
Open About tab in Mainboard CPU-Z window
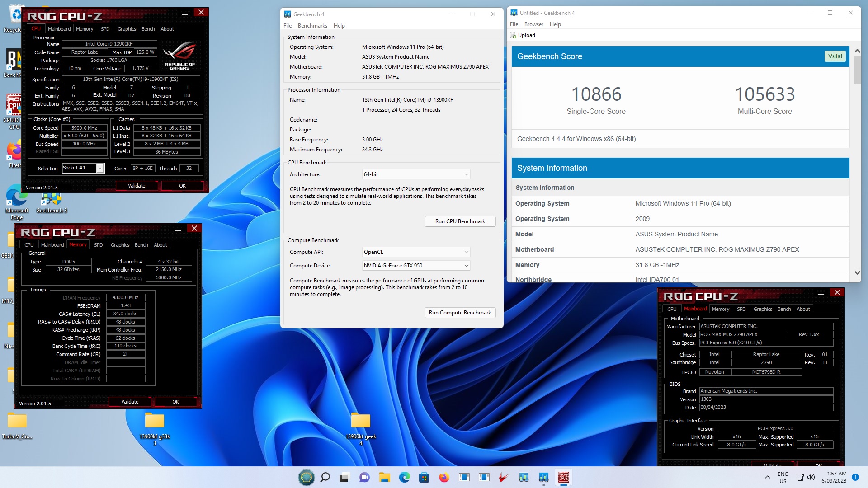(803, 309)
